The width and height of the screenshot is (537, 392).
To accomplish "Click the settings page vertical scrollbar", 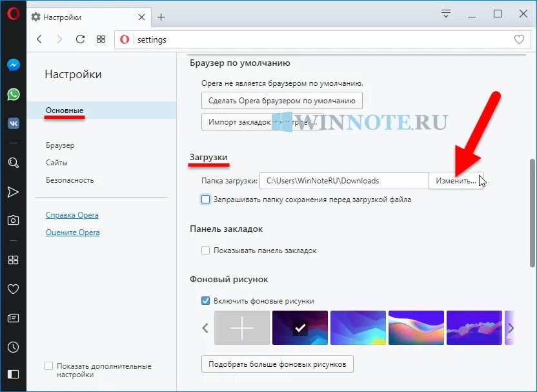I will (532, 213).
